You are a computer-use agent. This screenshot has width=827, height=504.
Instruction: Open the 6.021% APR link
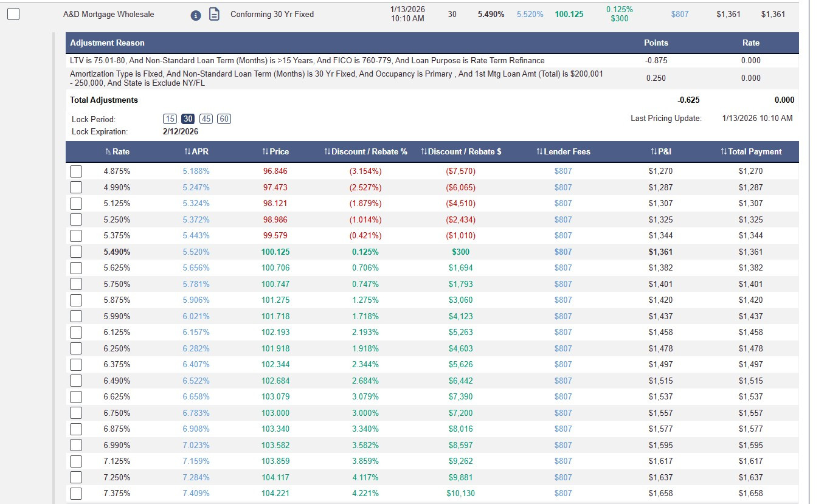point(196,316)
